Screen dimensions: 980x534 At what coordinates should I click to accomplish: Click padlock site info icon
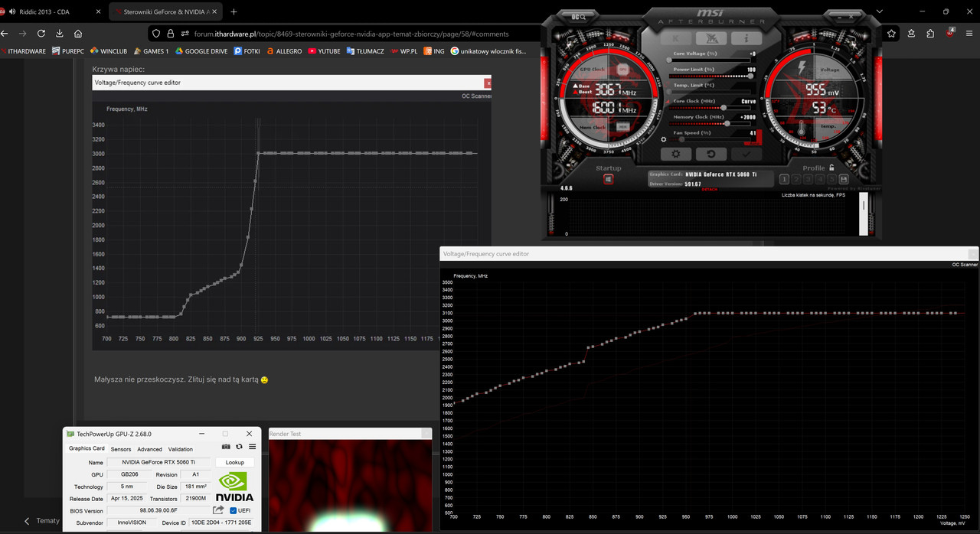tap(171, 34)
